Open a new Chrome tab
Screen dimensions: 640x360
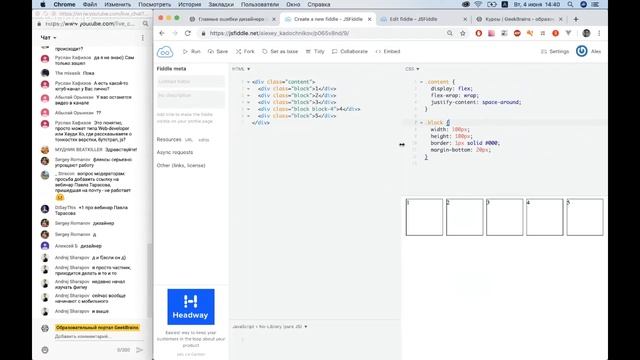tap(576, 19)
